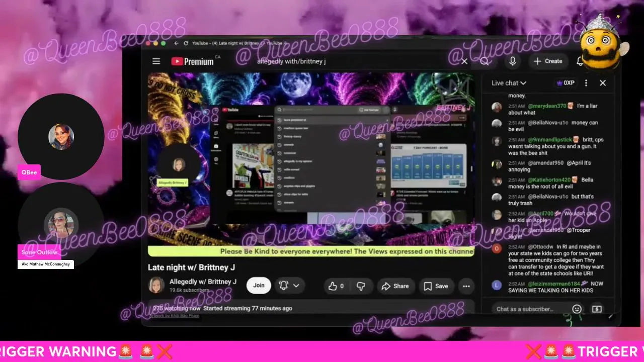Image resolution: width=644 pixels, height=362 pixels.
Task: Click @marydean370's chat avatar
Action: click(497, 107)
